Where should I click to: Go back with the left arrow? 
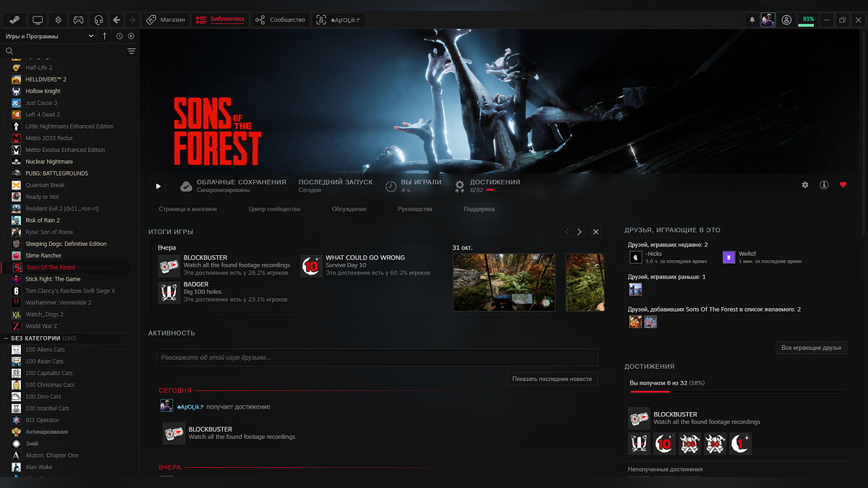click(x=117, y=20)
